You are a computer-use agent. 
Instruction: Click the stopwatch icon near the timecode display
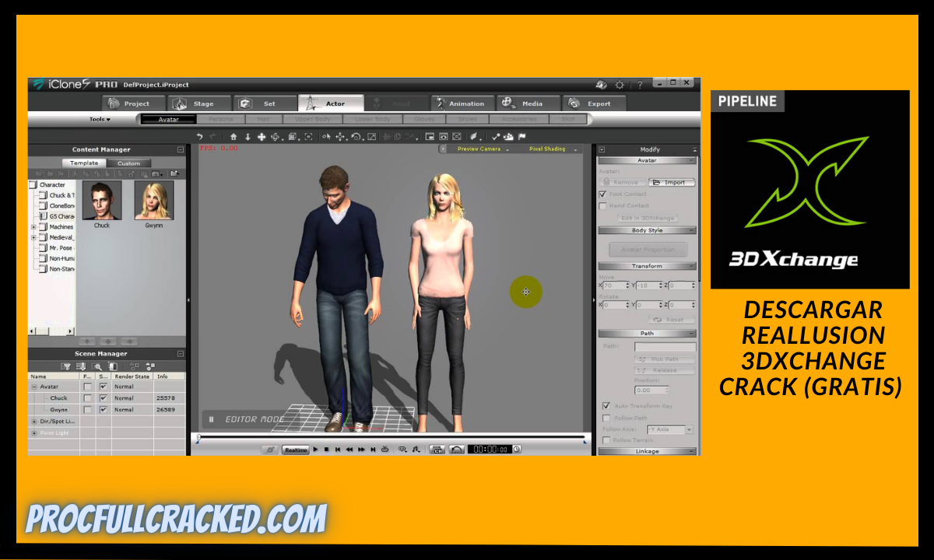point(516,449)
